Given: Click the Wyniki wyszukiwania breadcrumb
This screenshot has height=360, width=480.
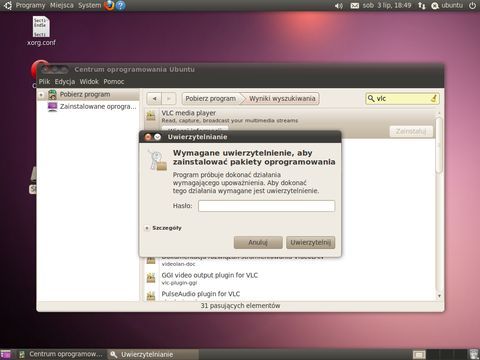Looking at the screenshot, I should pos(282,99).
